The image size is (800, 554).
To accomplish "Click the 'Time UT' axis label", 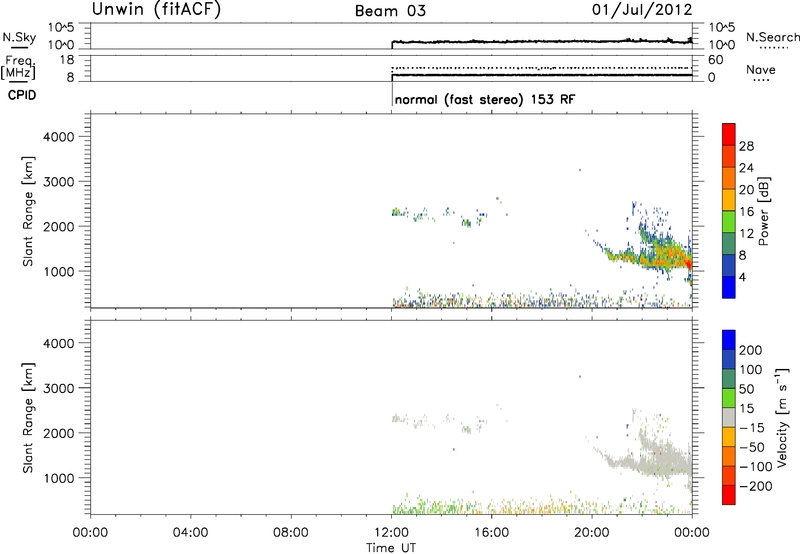I will pos(391,548).
